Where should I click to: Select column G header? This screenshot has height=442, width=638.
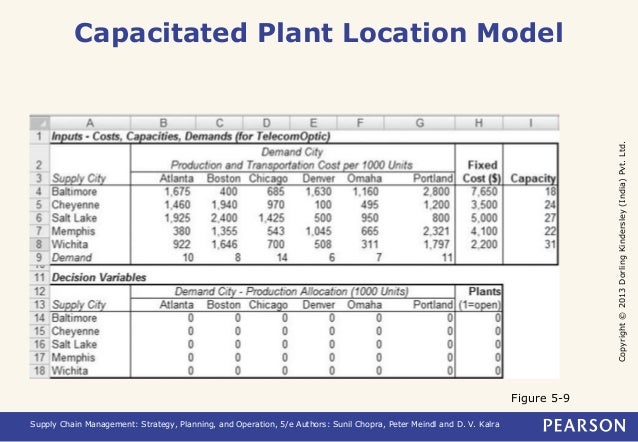point(420,123)
